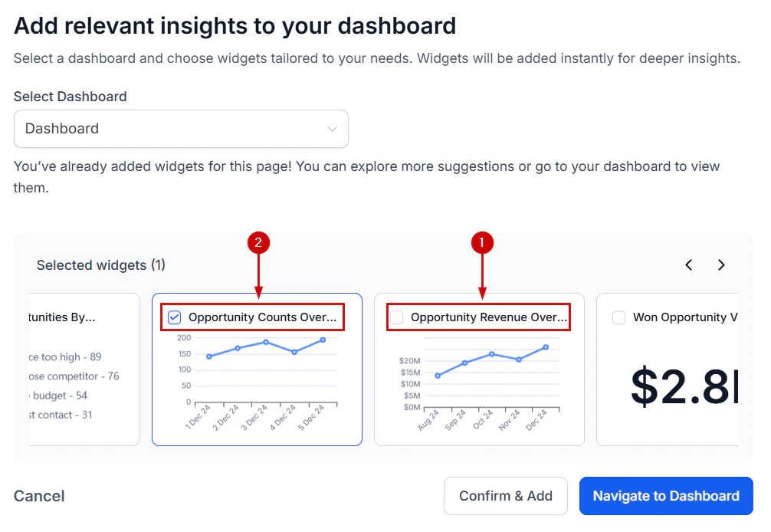Click the Opportunity Counts Over Time chart preview

pos(257,376)
